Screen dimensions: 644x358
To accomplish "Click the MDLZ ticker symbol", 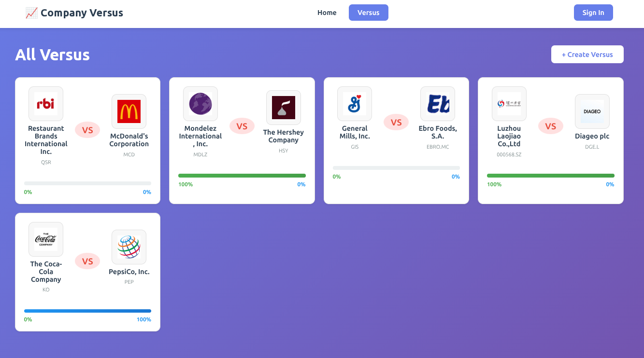I will coord(200,155).
